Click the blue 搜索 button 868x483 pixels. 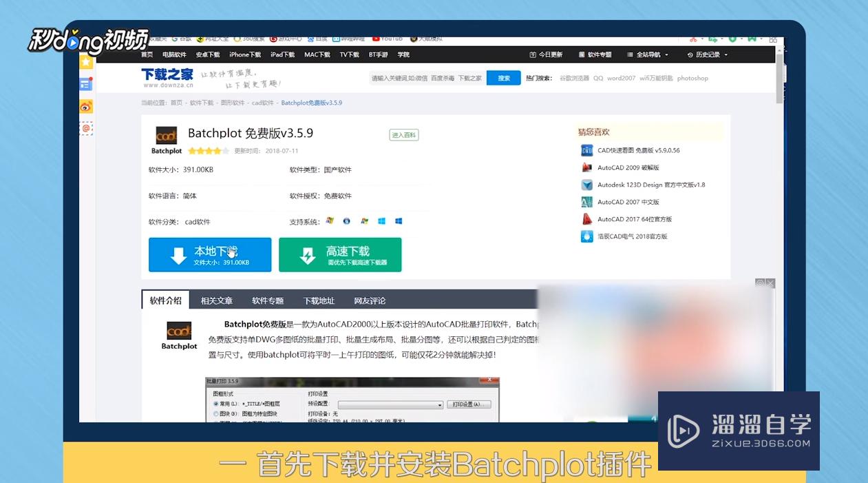pos(504,78)
